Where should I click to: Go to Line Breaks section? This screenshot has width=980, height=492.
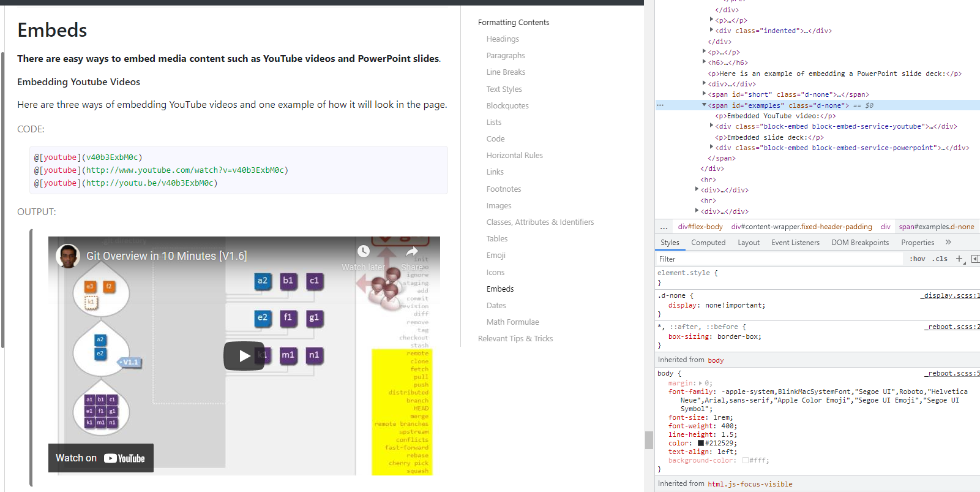point(506,72)
